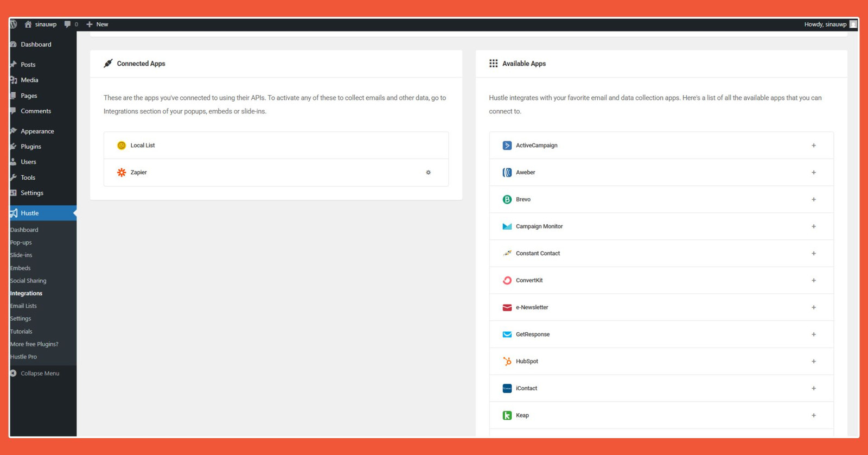868x455 pixels.
Task: Connect Brevo using its plus icon
Action: tap(813, 199)
